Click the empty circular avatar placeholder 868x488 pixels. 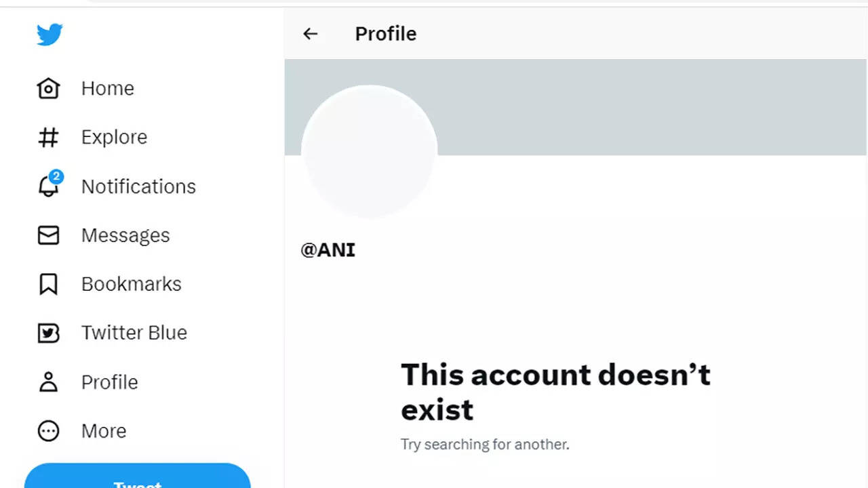coord(369,151)
